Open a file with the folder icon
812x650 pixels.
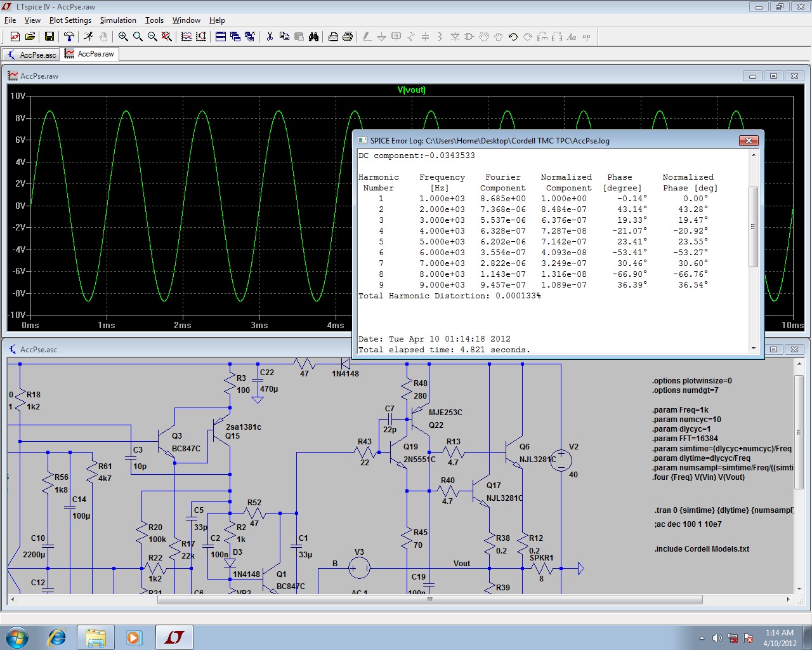point(29,37)
